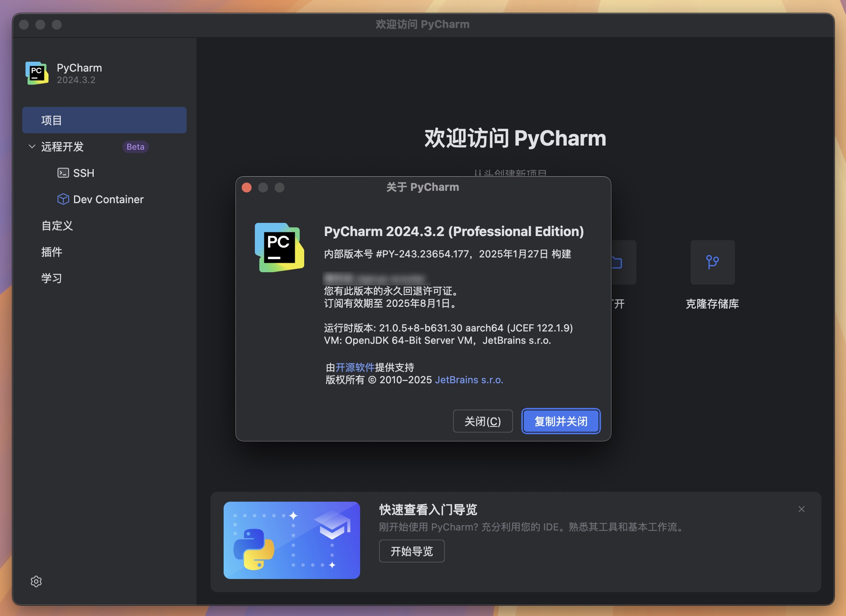Image resolution: width=846 pixels, height=616 pixels.
Task: Click the VM: OpenJDK 64-Bit Server VM text
Action: (437, 340)
